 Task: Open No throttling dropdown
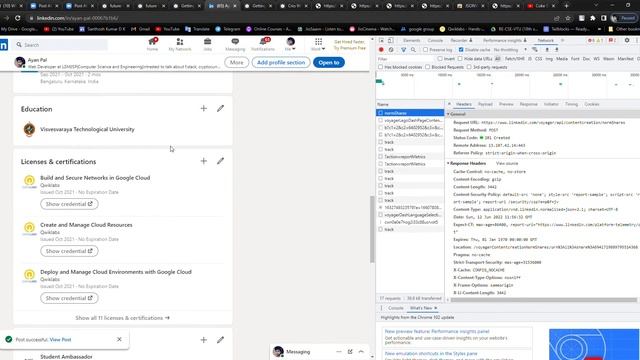point(510,49)
